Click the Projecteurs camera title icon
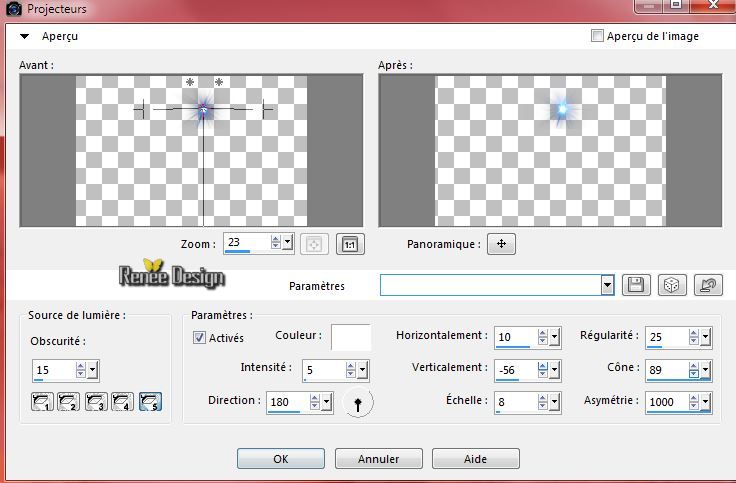The image size is (736, 483). [x=14, y=8]
